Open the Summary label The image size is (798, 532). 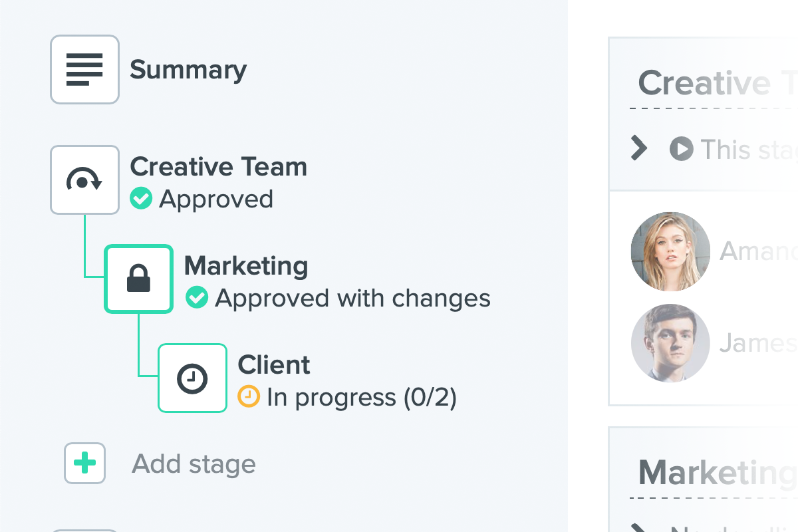[188, 70]
